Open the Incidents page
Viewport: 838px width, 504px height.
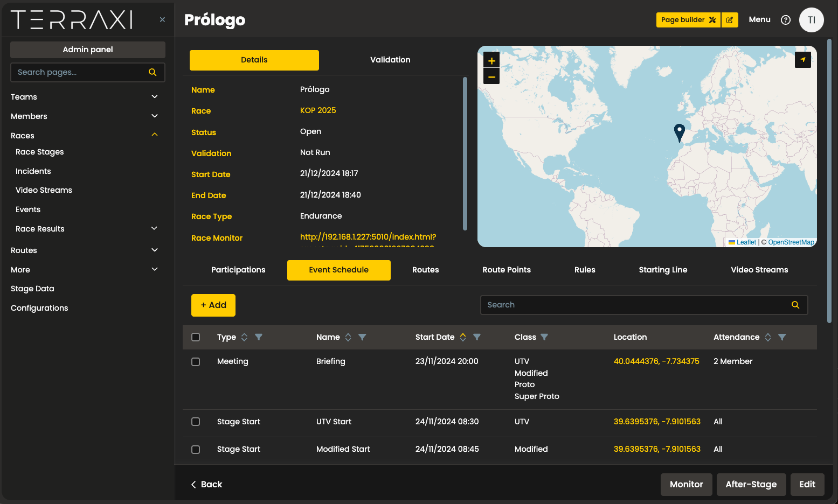33,171
